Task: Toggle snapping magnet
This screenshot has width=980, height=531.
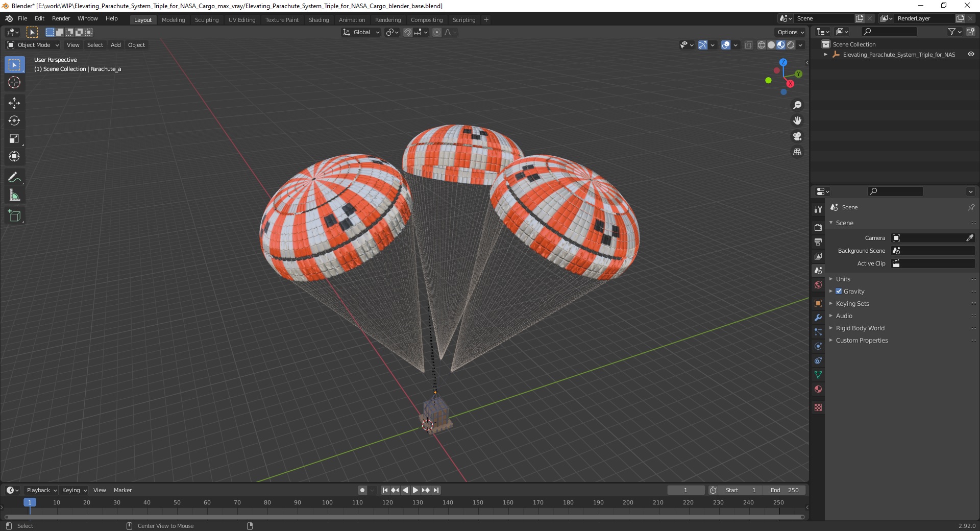Action: coord(408,32)
